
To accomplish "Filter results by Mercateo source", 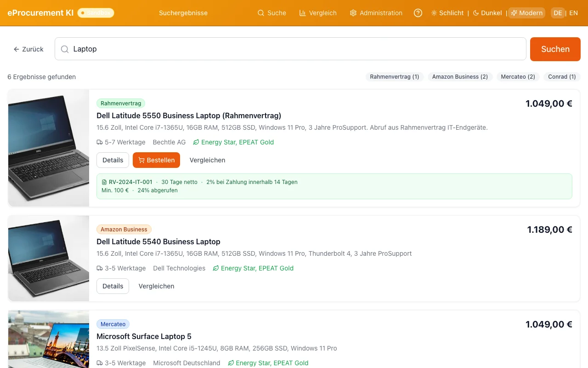I will 518,77.
